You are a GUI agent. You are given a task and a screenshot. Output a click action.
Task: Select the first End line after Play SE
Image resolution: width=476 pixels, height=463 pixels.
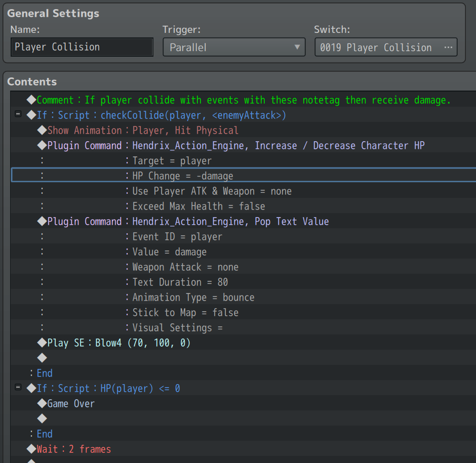coord(243,373)
